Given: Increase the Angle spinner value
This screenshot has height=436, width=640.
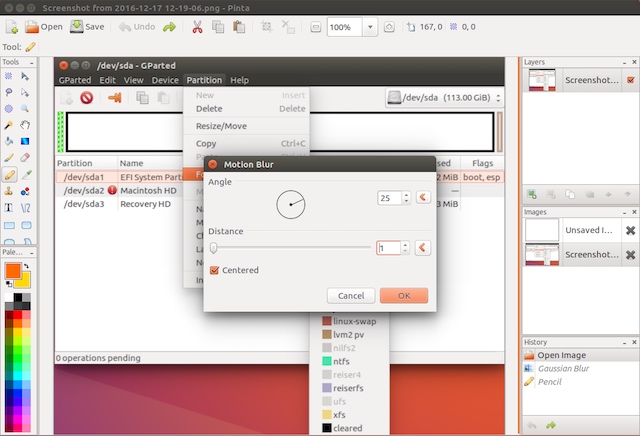Looking at the screenshot, I should (x=406, y=195).
